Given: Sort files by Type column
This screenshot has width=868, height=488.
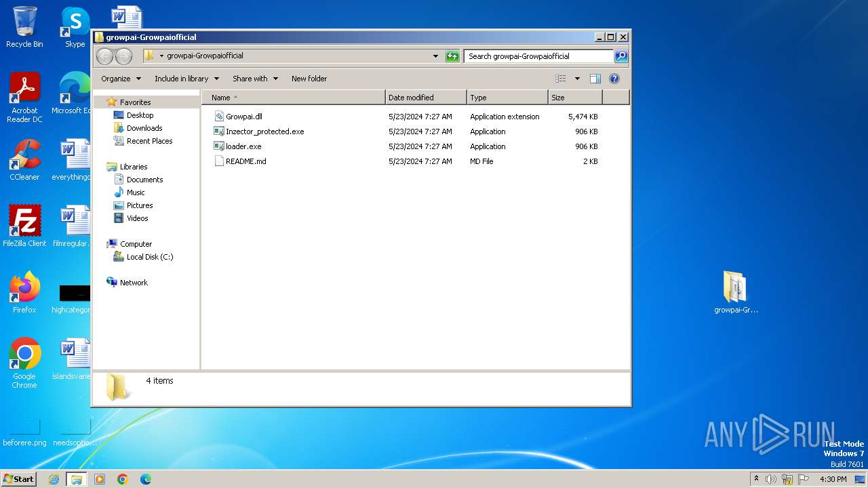Looking at the screenshot, I should click(507, 98).
